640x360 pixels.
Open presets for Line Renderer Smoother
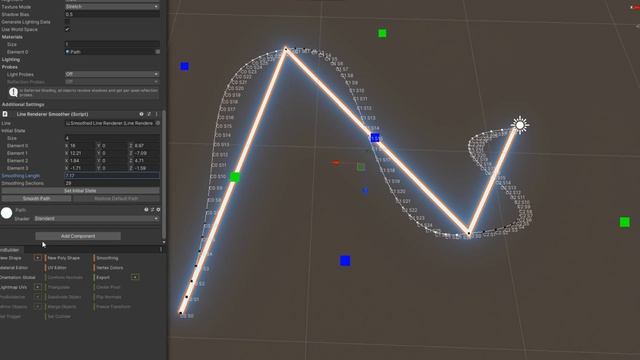(149, 114)
